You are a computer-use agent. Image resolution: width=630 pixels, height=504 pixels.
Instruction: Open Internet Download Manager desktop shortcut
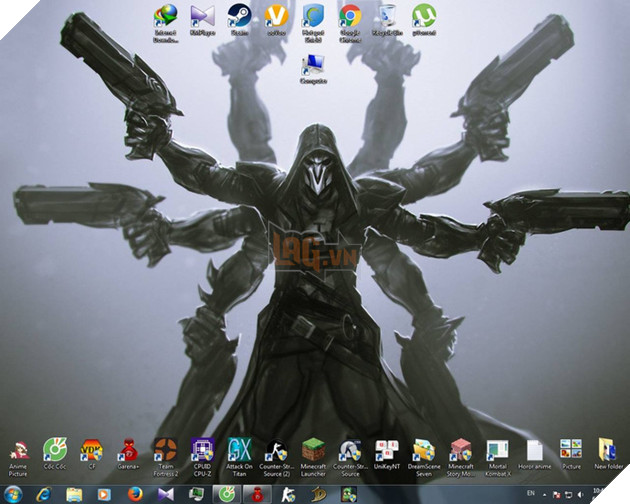point(165,23)
